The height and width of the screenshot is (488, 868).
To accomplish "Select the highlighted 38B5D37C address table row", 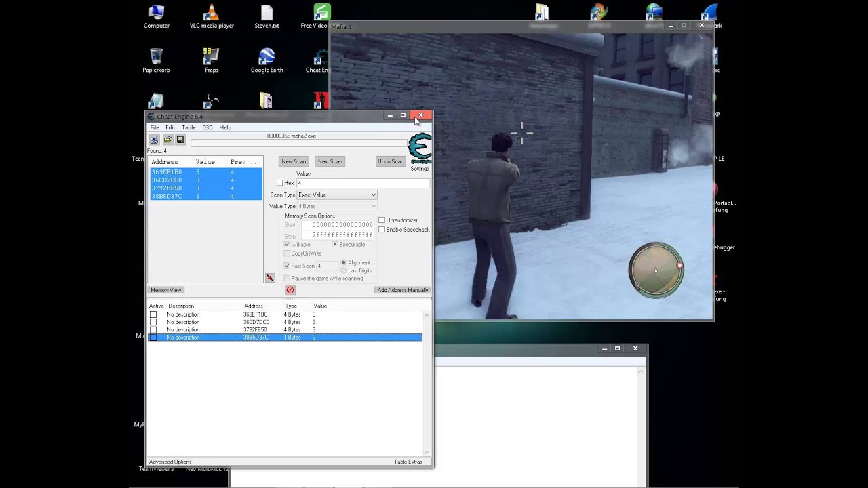I will tap(285, 338).
